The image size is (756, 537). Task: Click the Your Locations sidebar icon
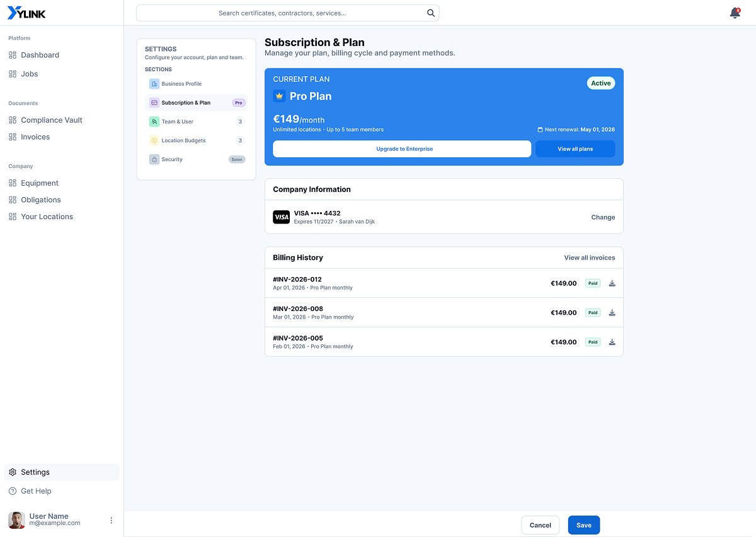[13, 217]
